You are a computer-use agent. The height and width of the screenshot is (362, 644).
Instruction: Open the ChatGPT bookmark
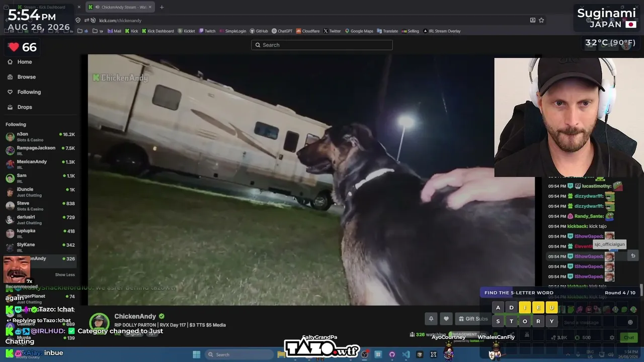282,31
